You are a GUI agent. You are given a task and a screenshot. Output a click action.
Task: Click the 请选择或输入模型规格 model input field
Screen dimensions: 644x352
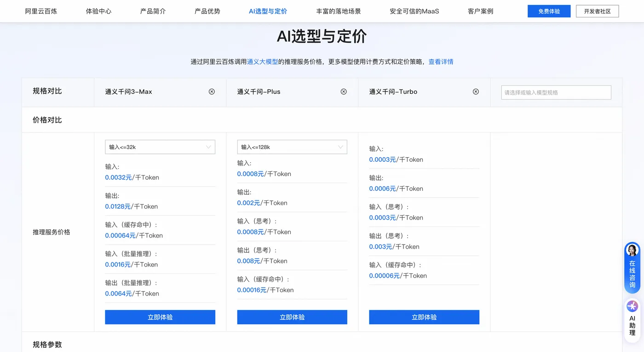tap(556, 92)
